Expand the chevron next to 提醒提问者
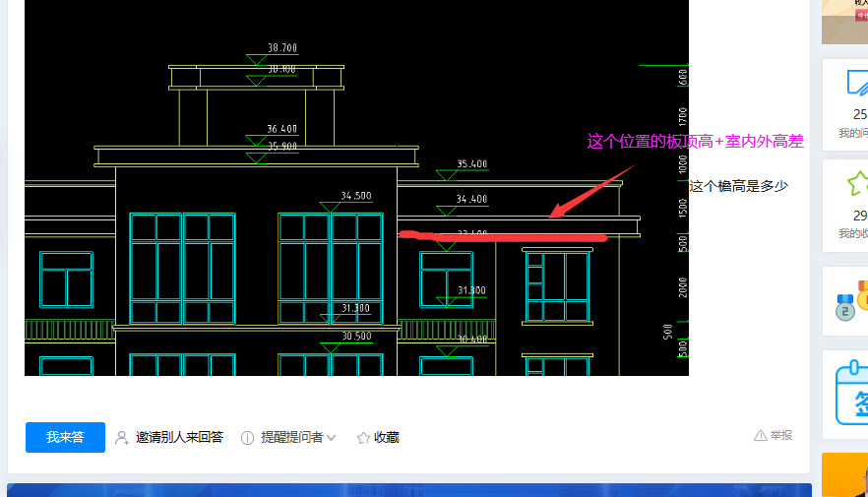This screenshot has width=868, height=497. pos(331,438)
